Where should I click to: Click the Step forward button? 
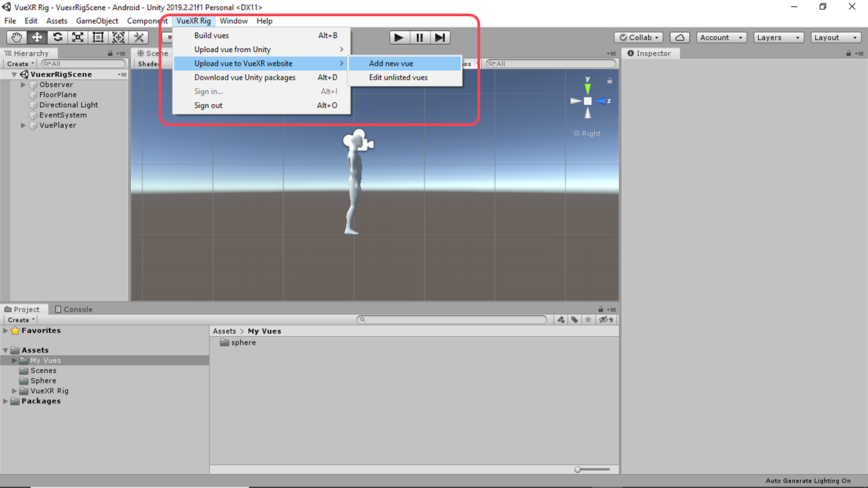tap(440, 38)
